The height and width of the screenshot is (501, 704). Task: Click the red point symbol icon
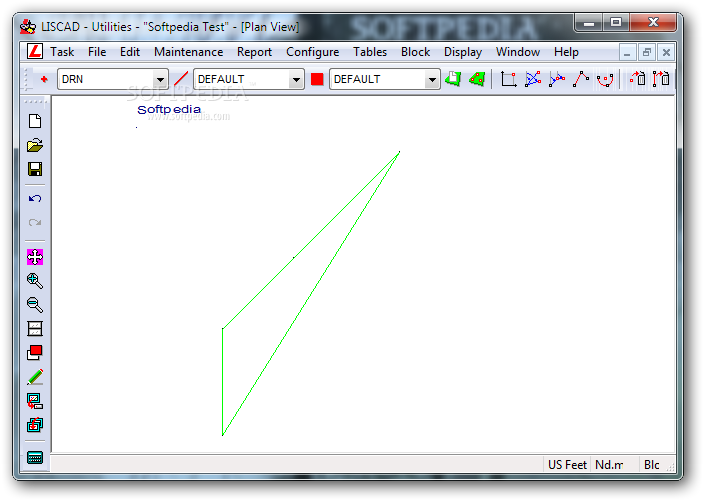point(44,79)
